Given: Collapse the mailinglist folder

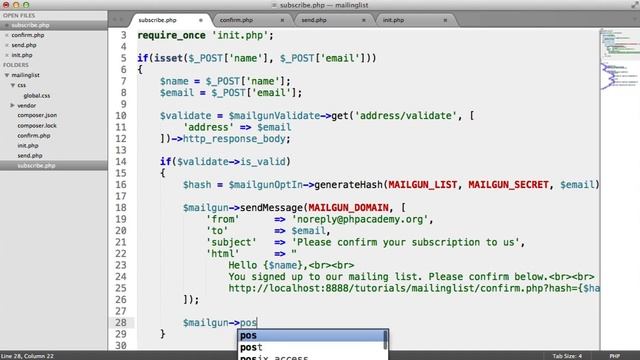Looking at the screenshot, I should point(7,75).
